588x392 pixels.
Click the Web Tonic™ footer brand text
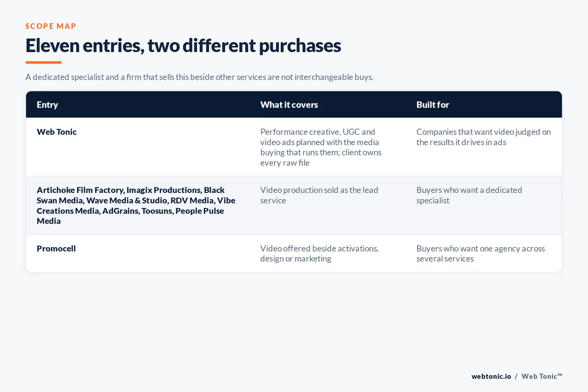[542, 376]
